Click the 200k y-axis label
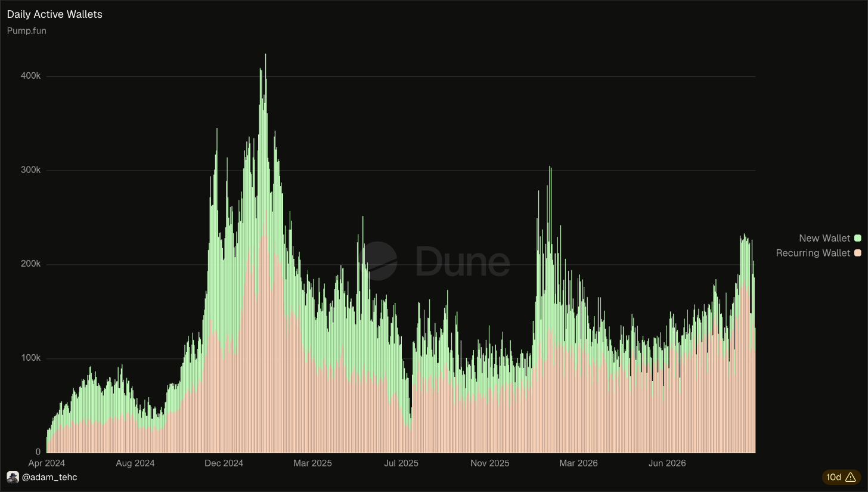The image size is (868, 492). [x=30, y=264]
